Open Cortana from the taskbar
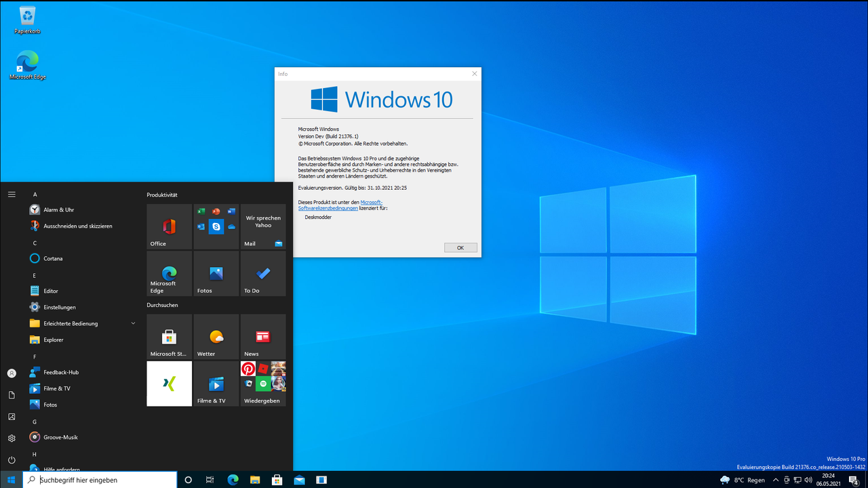 [x=189, y=480]
